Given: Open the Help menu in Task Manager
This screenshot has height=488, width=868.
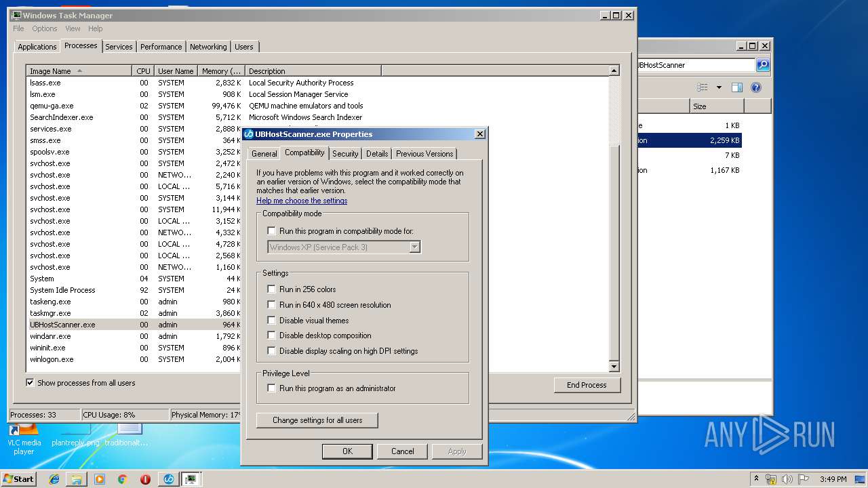Looking at the screenshot, I should (x=96, y=28).
